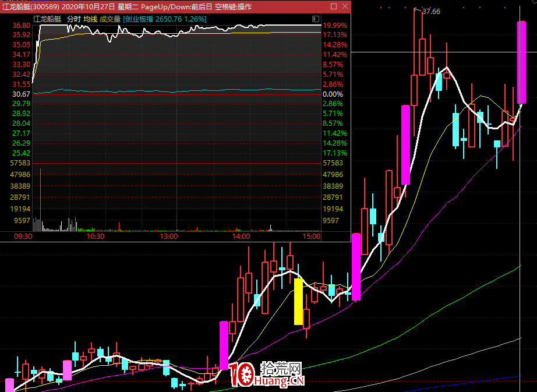Select the yellow candlestick on the daily chart
Screen dimensions: 537x392
click(298, 301)
